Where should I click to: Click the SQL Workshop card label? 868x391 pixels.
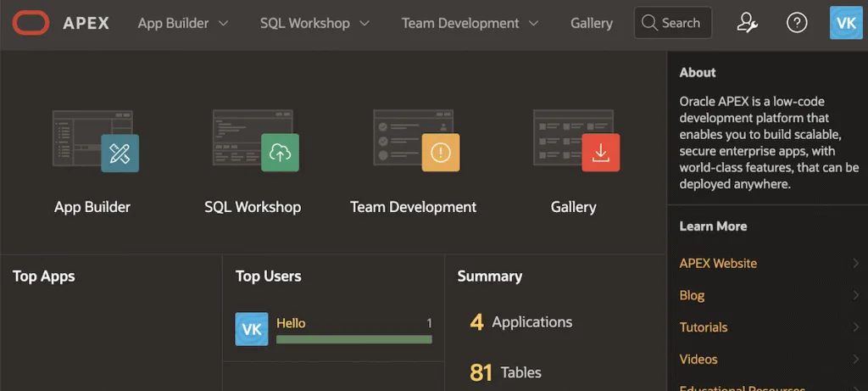click(253, 207)
